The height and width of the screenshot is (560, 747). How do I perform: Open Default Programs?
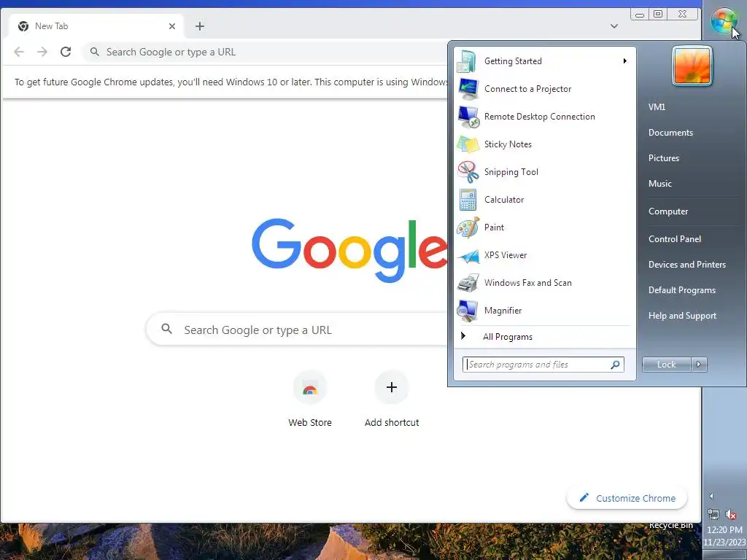[x=682, y=290]
